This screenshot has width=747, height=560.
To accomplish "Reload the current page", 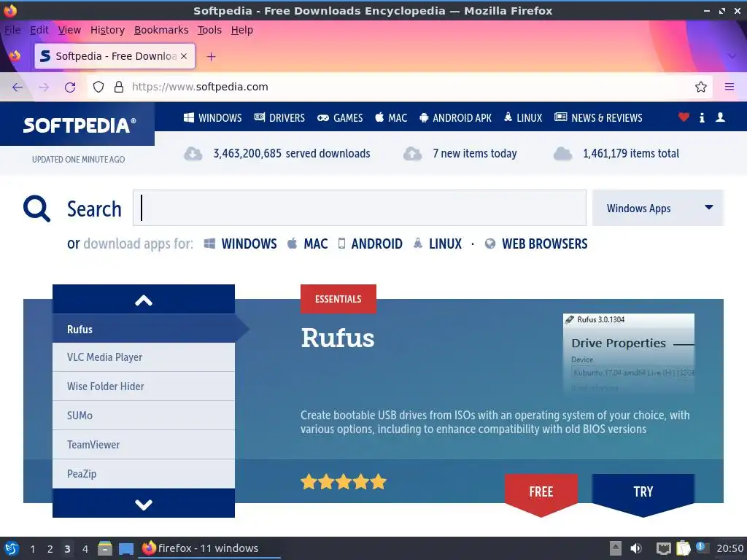I will click(70, 87).
